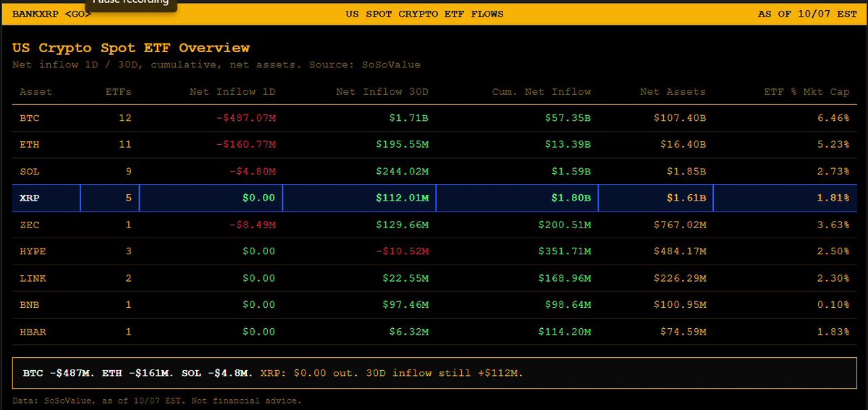Click the Cum. Net Inflow column header
The image size is (868, 410).
coord(542,92)
